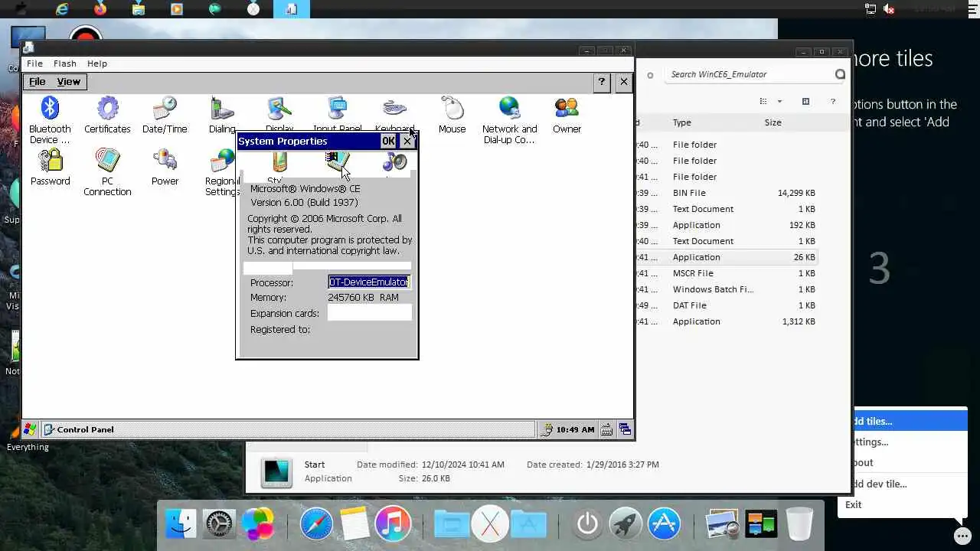The height and width of the screenshot is (551, 980).
Task: Click the show desktop icon in CE taskbar
Action: (625, 429)
